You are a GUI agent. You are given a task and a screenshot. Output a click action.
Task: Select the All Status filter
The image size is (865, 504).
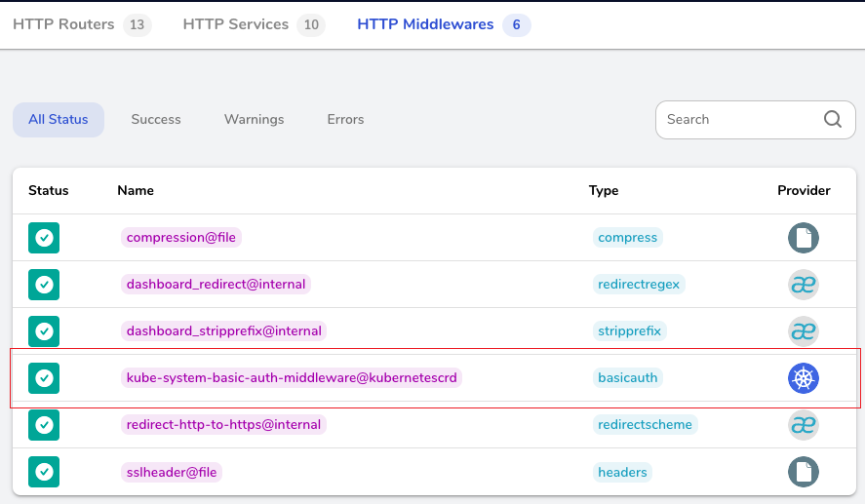[59, 120]
